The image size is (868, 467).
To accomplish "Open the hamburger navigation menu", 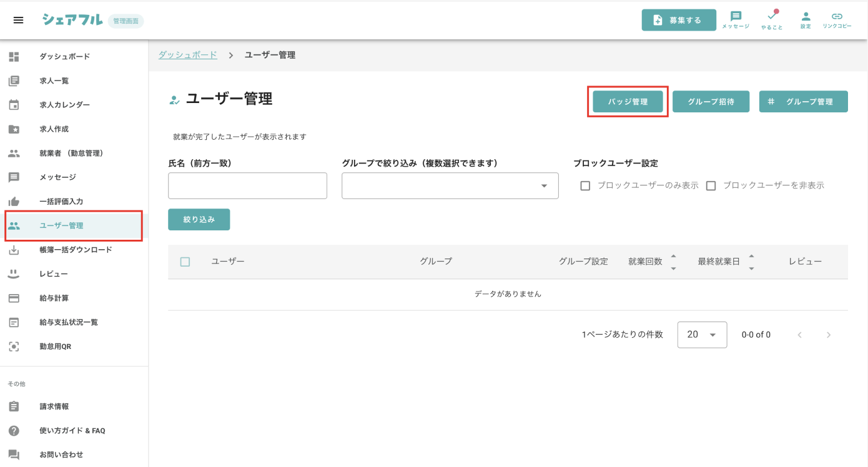I will pyautogui.click(x=18, y=20).
